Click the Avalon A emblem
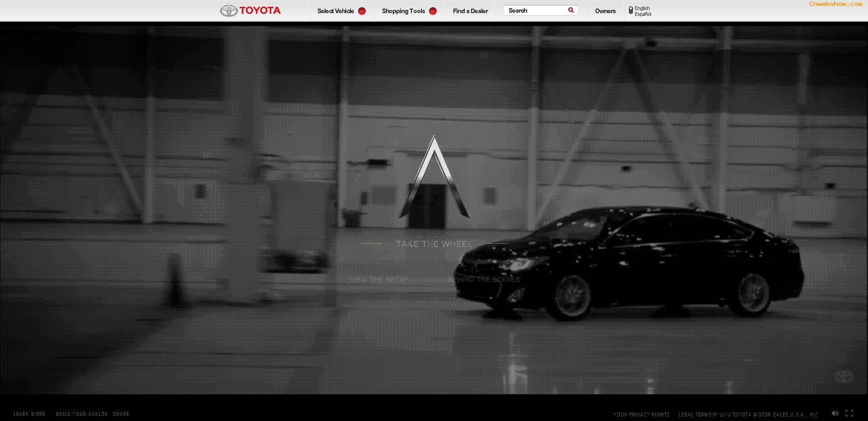Image resolution: width=868 pixels, height=421 pixels. click(x=434, y=176)
